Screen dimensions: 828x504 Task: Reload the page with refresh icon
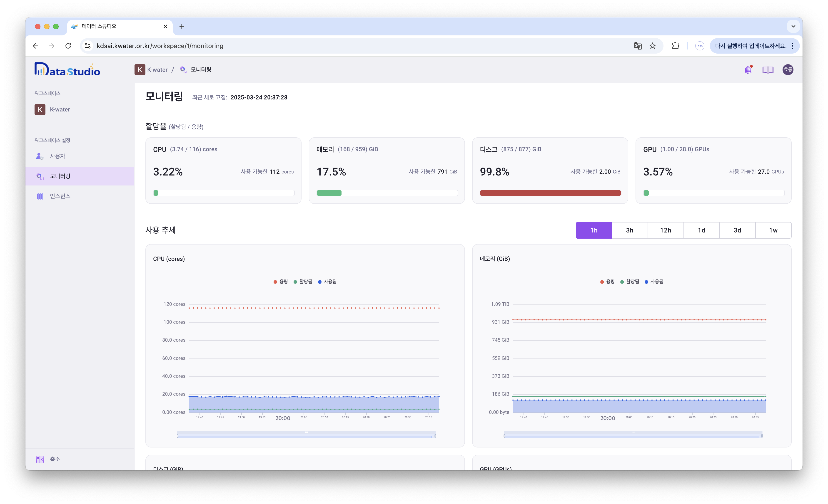click(x=68, y=46)
